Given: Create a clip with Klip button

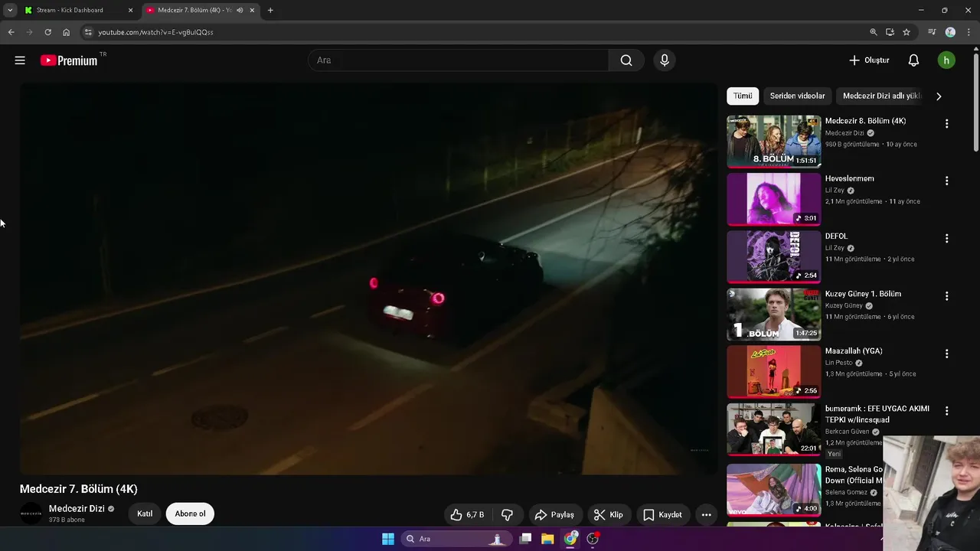Looking at the screenshot, I should 609,514.
